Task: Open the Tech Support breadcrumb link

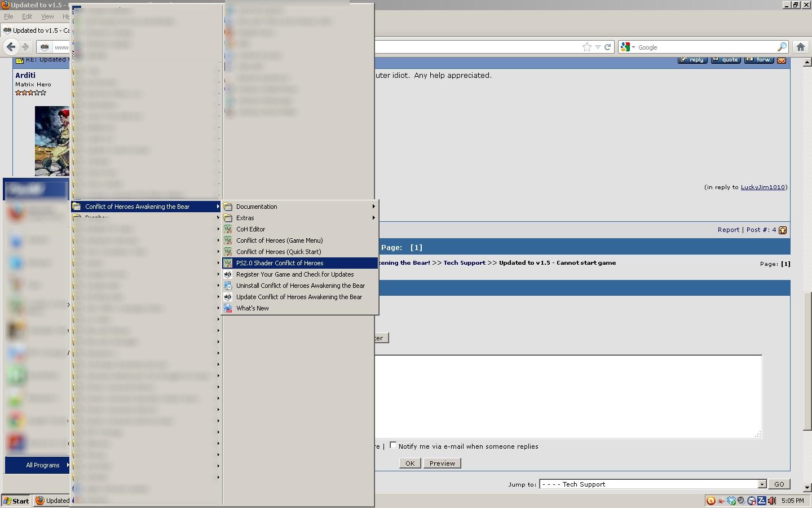Action: [465, 262]
